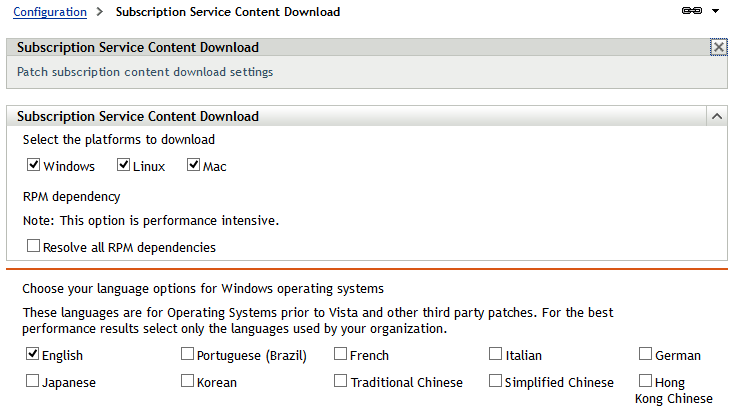Screen dimensions: 738x411
Task: Enable the Korean language option
Action: 188,381
